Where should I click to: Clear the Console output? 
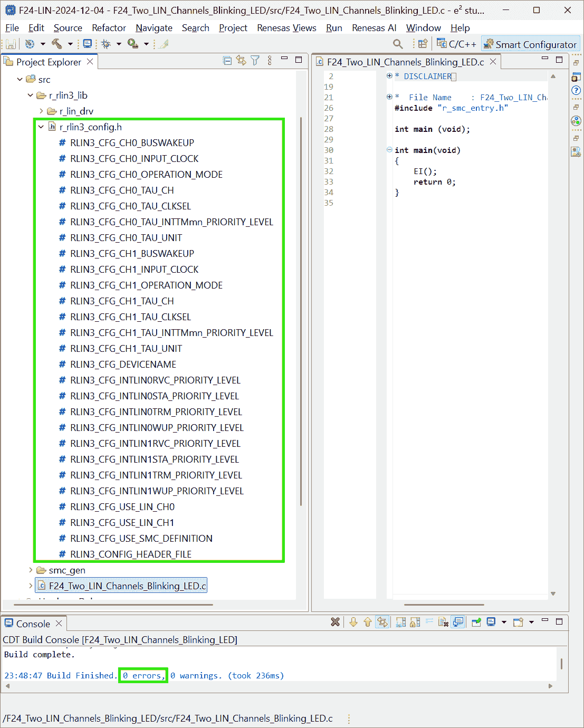click(443, 622)
